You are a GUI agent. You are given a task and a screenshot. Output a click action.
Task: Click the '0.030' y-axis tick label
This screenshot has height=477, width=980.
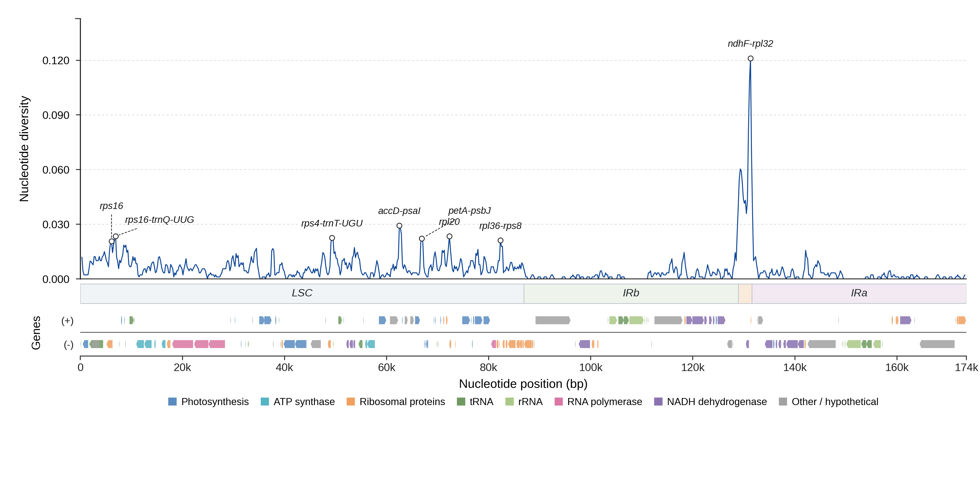coord(56,225)
